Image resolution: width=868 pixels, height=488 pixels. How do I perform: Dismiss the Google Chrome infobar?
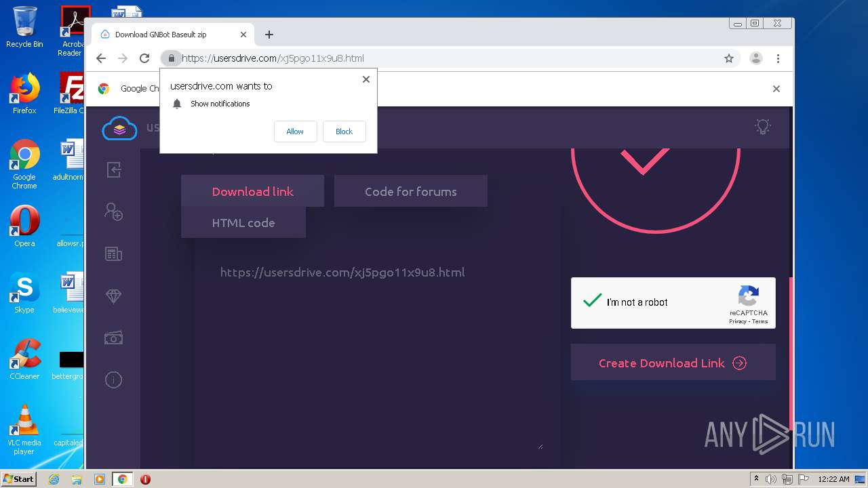pos(776,89)
